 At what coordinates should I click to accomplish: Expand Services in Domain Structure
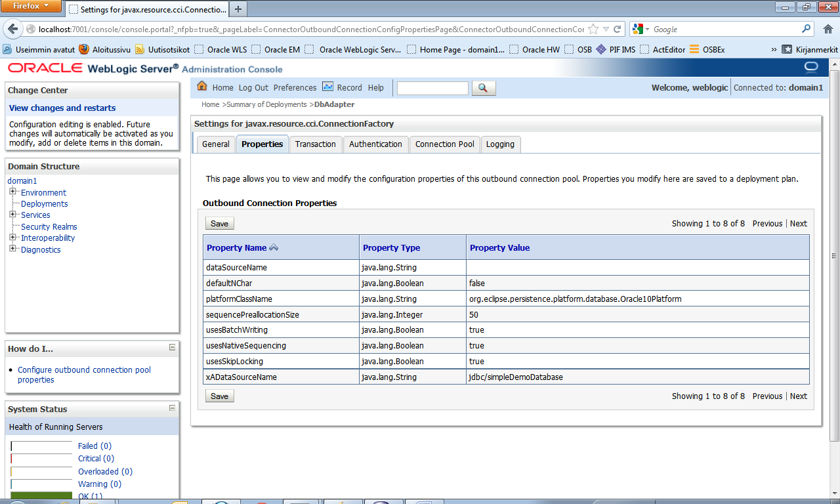pos(12,215)
